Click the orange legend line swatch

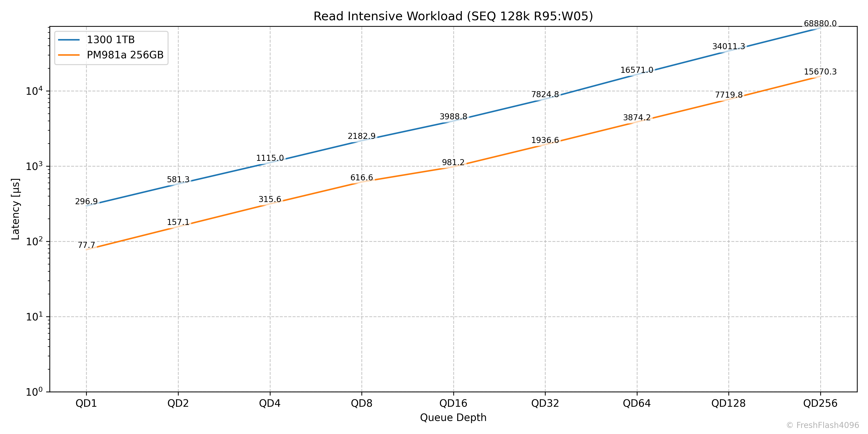coord(69,55)
